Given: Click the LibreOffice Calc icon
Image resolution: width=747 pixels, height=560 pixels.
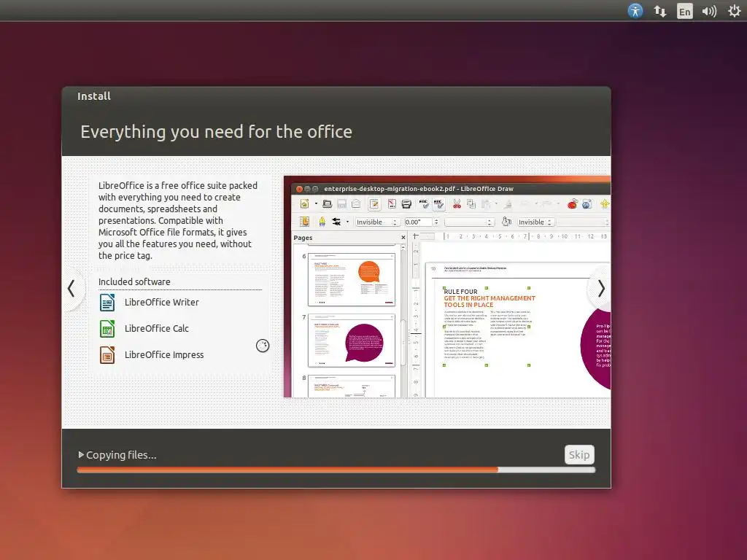Looking at the screenshot, I should coord(107,329).
